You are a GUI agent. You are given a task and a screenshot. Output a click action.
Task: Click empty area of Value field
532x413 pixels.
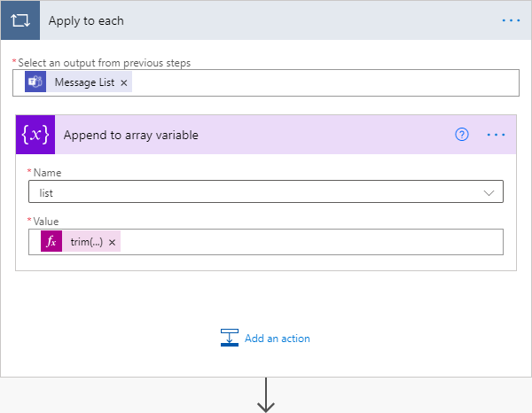pyautogui.click(x=310, y=242)
